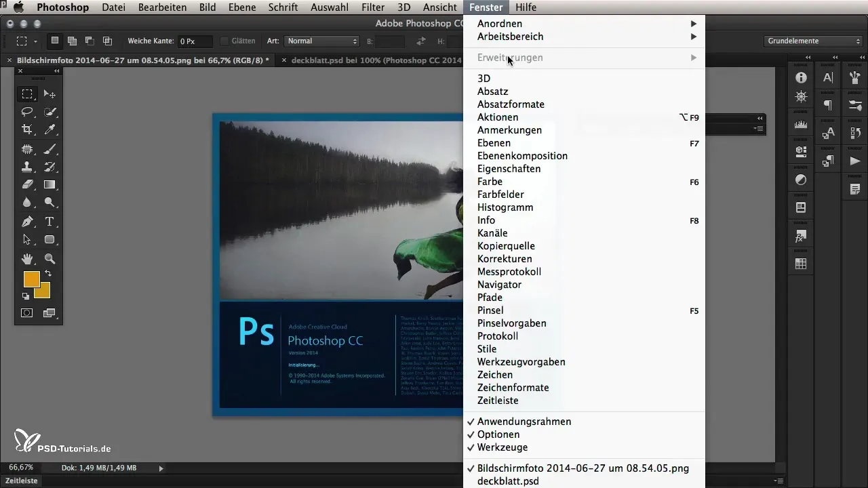This screenshot has width=868, height=488.
Task: Open the Filter menu
Action: (373, 7)
